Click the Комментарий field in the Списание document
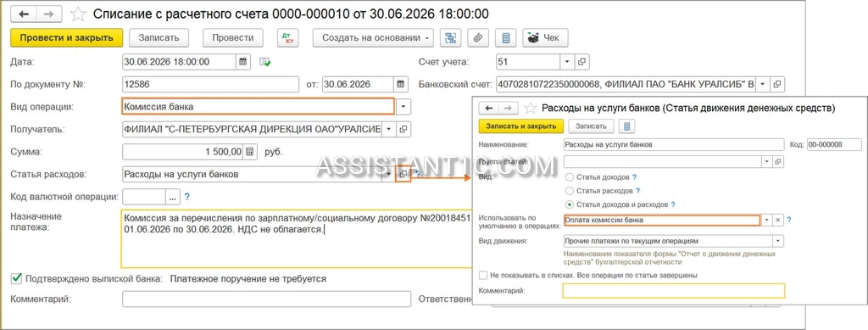The width and height of the screenshot is (868, 330). pos(266,299)
